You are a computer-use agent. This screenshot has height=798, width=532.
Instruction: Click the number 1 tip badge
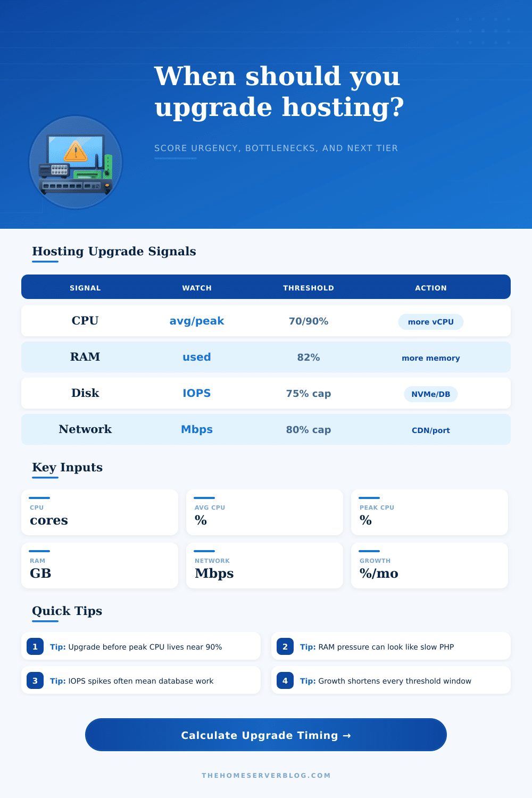(x=35, y=646)
